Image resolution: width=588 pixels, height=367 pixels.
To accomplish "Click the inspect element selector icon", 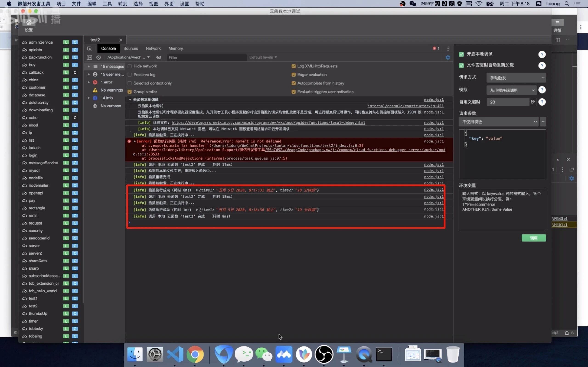I will [x=89, y=49].
